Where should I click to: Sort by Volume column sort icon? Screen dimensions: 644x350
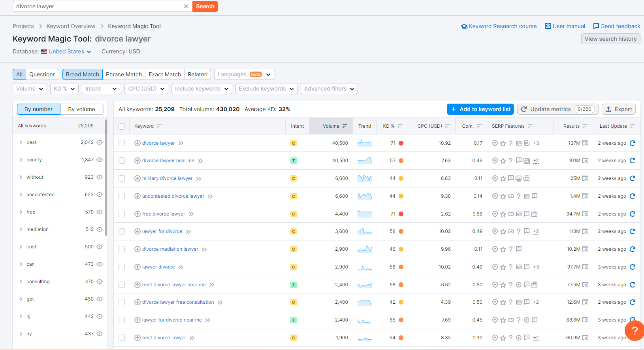pos(345,126)
